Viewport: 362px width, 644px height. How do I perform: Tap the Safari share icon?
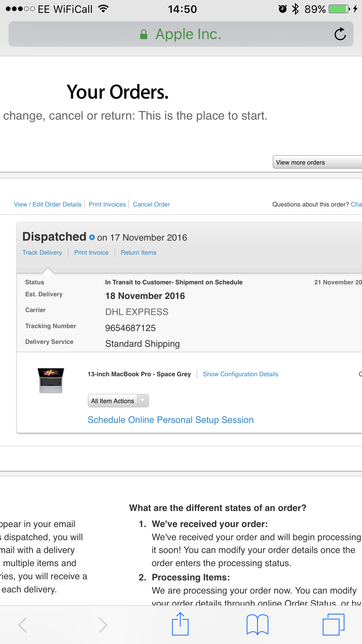point(180,624)
